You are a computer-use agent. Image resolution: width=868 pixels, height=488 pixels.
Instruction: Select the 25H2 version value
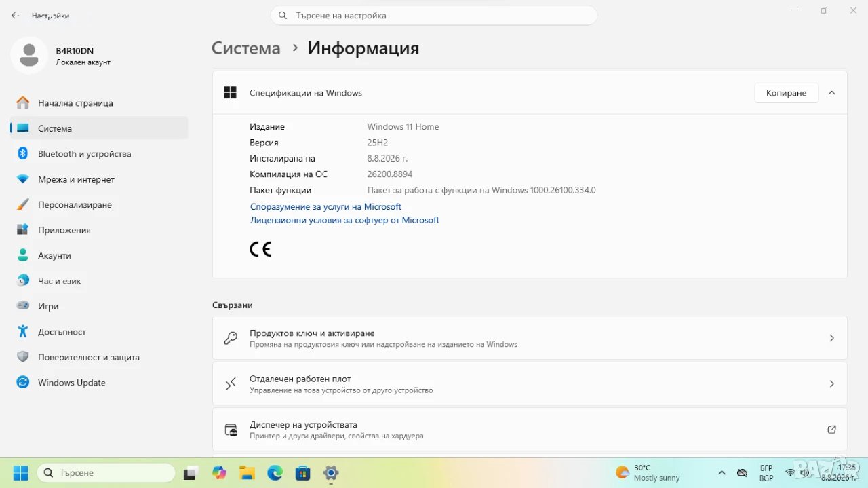[x=378, y=143]
